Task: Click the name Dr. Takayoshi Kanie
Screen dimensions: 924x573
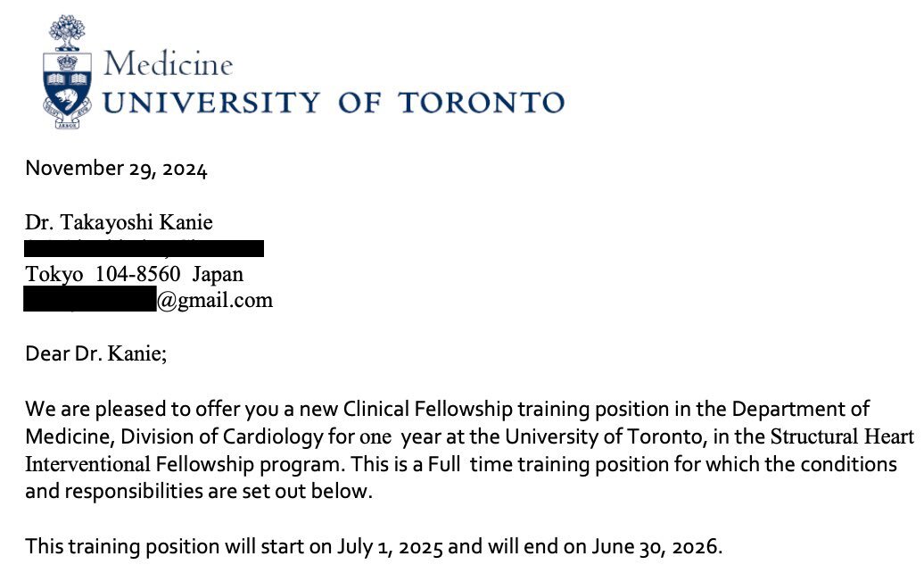Action: click(x=119, y=222)
